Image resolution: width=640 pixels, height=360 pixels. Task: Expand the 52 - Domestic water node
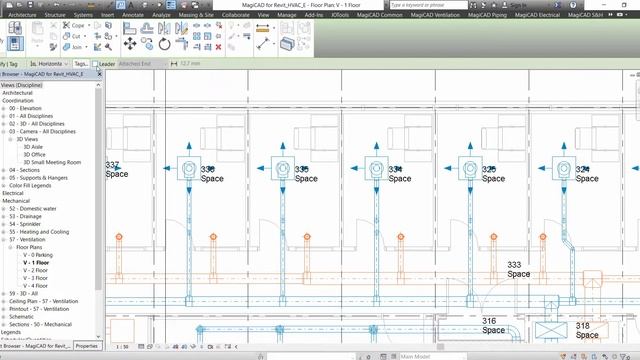point(4,209)
